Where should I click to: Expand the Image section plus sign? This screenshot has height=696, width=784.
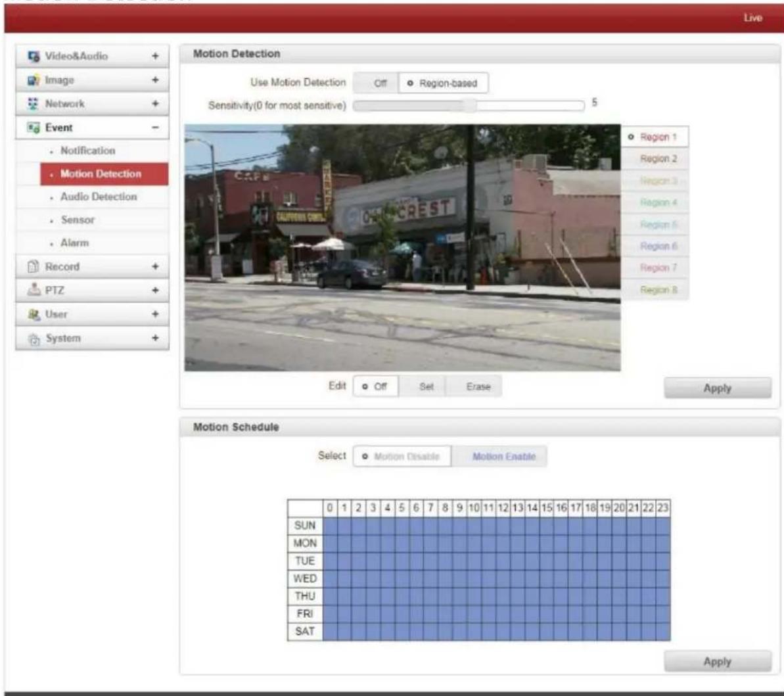tap(155, 80)
